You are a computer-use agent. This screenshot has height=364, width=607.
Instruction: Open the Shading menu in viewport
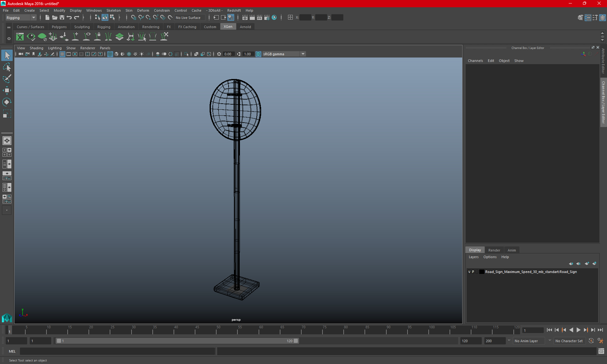pos(36,47)
